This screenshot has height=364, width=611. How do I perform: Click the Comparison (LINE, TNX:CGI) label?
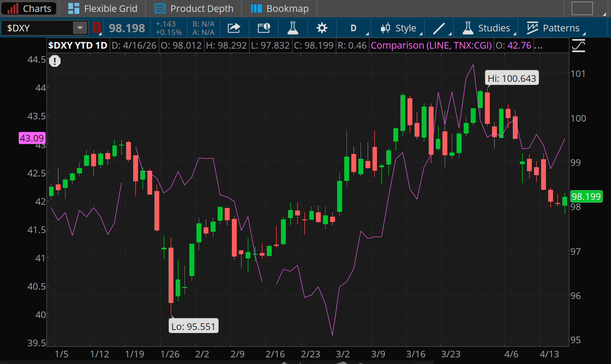click(x=431, y=45)
